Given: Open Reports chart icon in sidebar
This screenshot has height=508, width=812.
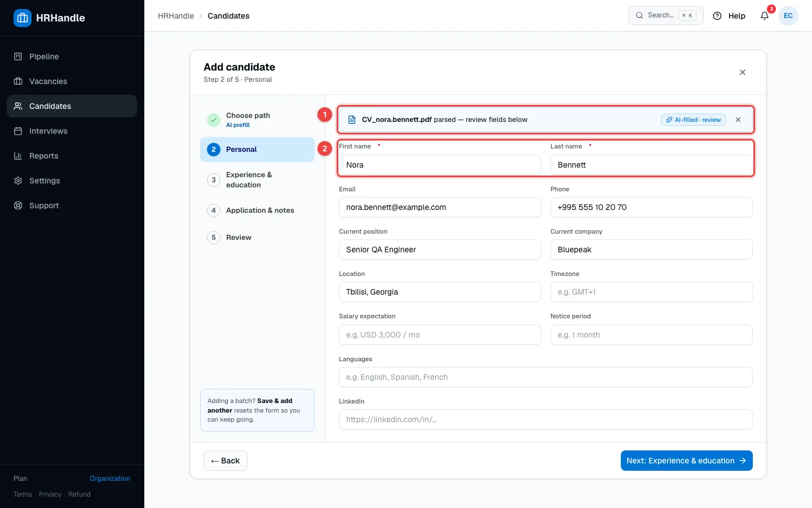Looking at the screenshot, I should coord(18,156).
